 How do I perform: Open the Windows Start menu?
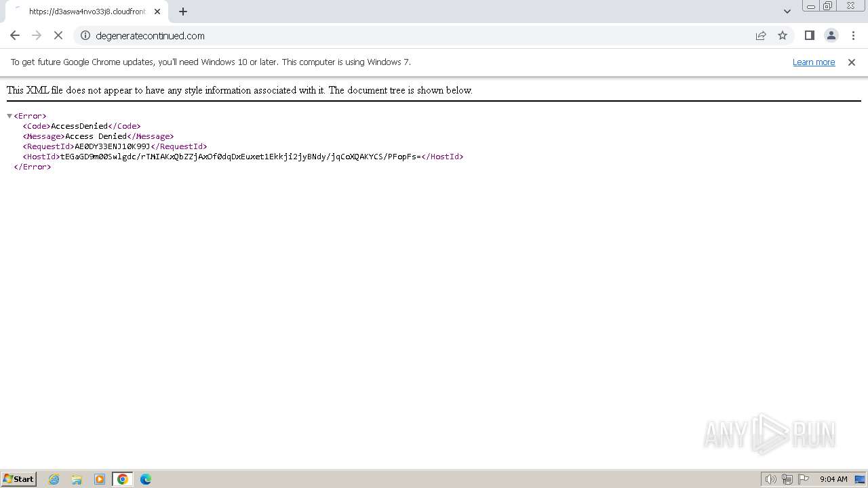pyautogui.click(x=19, y=479)
